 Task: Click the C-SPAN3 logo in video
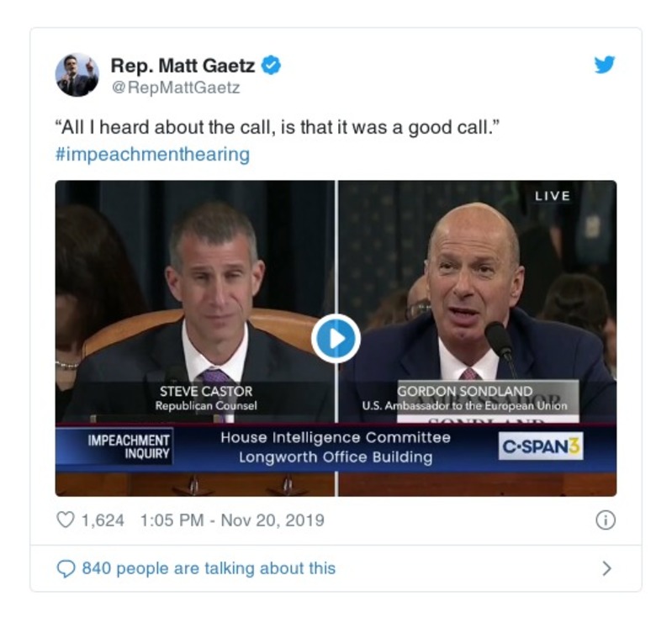click(541, 446)
